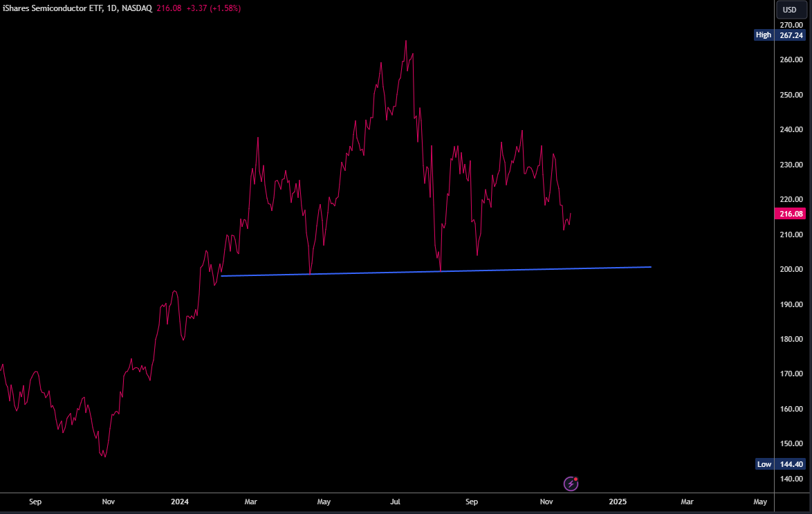Screen dimensions: 812x514
Task: Click the NASDAQ exchange label in the chart title
Action: tap(137, 8)
